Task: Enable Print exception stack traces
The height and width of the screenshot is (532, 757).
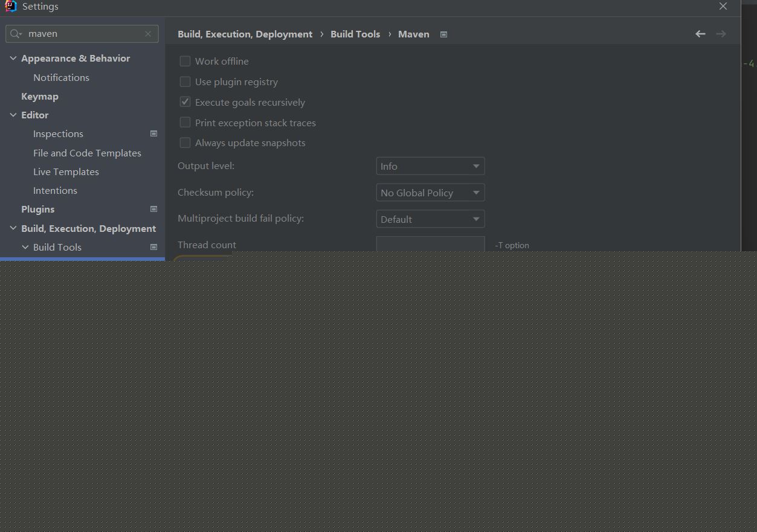Action: (x=185, y=123)
